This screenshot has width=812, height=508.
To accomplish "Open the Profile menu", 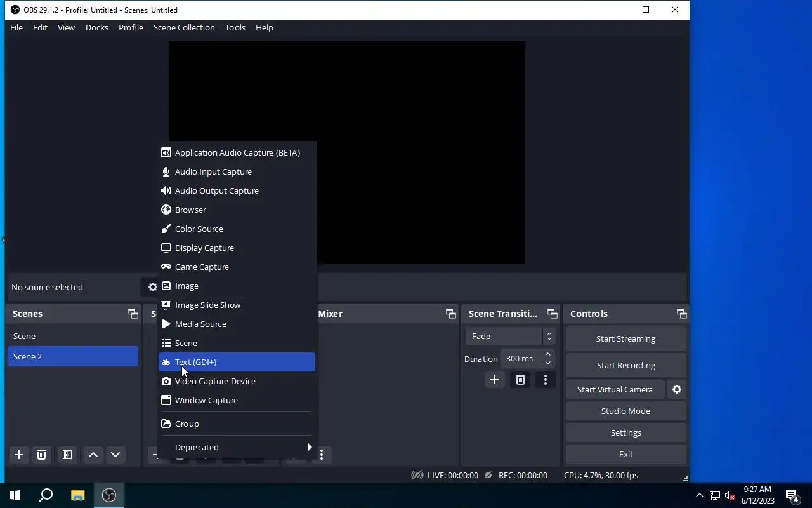I will [x=131, y=27].
